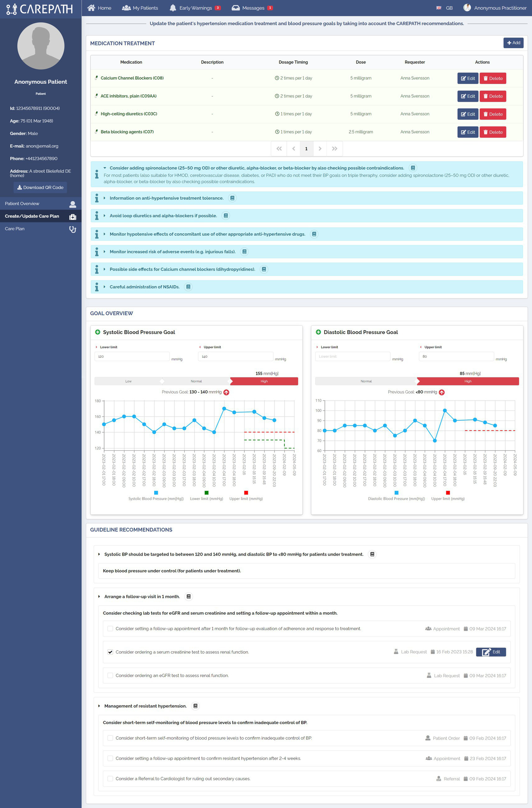This screenshot has height=808, width=532.
Task: Click the Early Warnings bell icon
Action: tap(173, 8)
